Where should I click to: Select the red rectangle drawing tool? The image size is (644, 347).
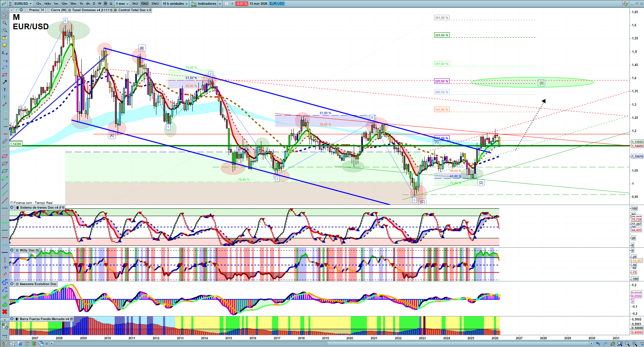5,75
